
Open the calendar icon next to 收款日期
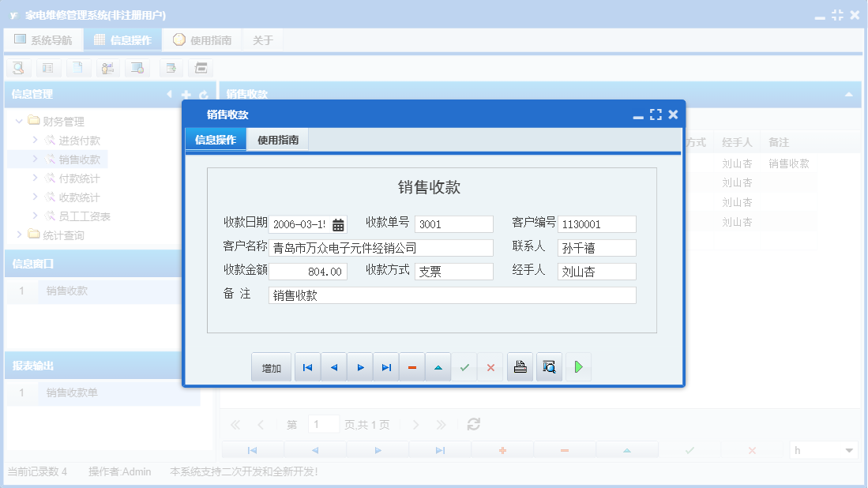point(336,223)
